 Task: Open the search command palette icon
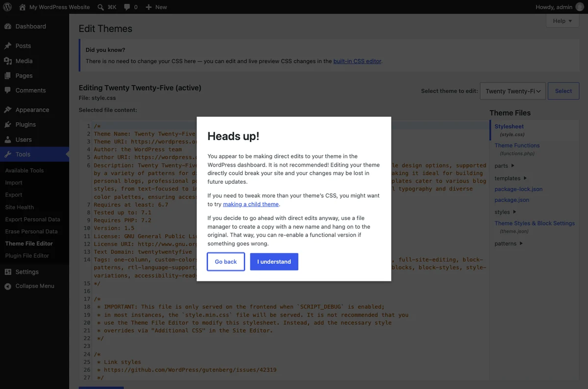click(x=100, y=7)
